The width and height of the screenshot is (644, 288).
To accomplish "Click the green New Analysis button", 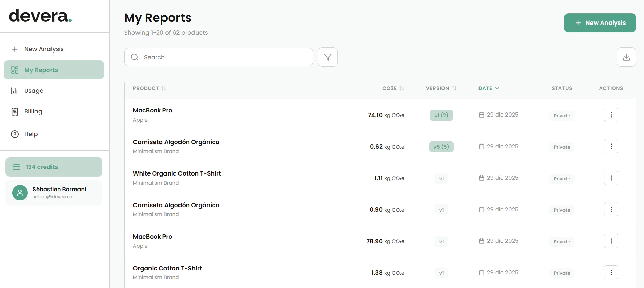I will click(600, 23).
